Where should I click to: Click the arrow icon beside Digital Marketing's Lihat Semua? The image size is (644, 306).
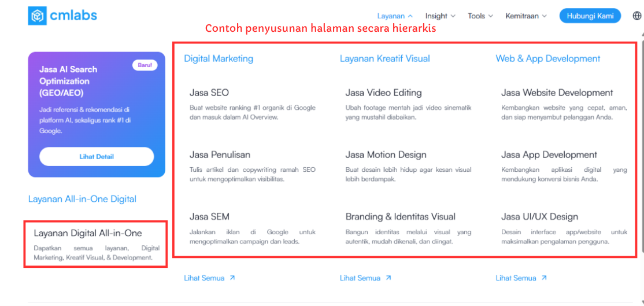(232, 278)
